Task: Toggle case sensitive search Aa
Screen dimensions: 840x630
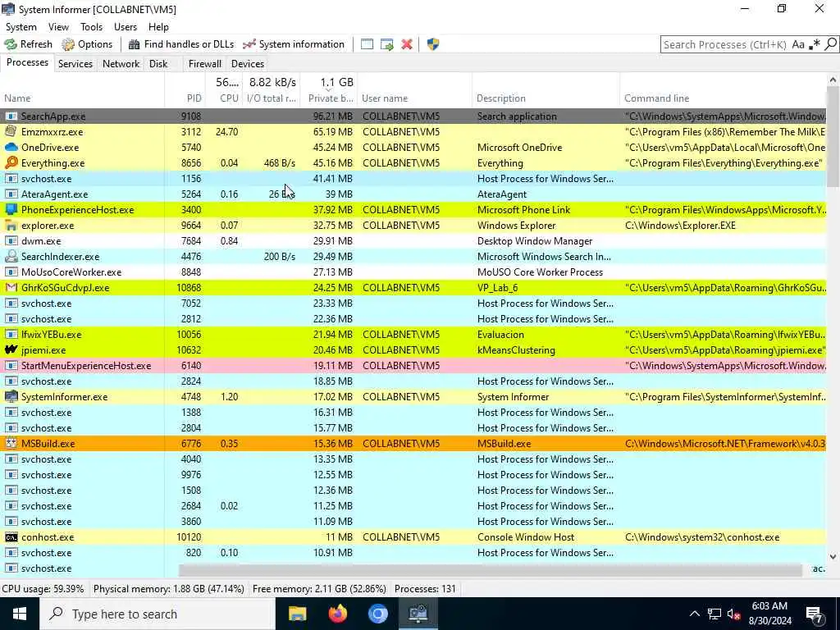Action: click(x=798, y=44)
